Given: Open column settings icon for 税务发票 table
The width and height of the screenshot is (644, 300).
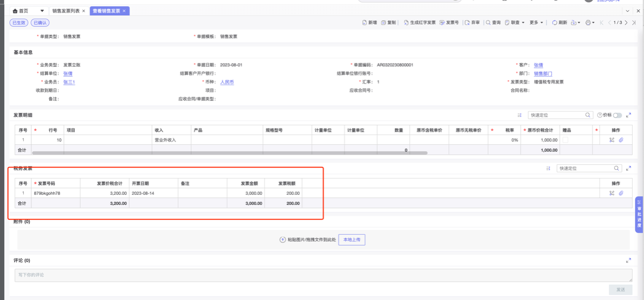Looking at the screenshot, I should [x=549, y=169].
